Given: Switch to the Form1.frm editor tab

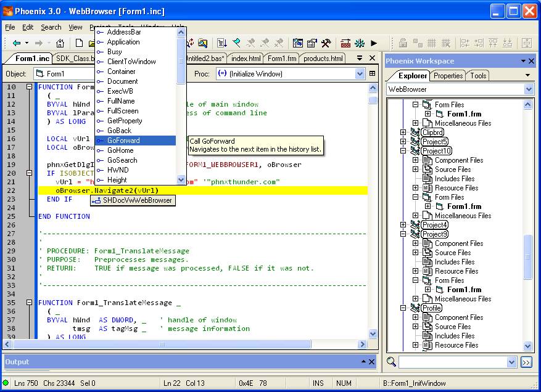Looking at the screenshot, I should [282, 59].
